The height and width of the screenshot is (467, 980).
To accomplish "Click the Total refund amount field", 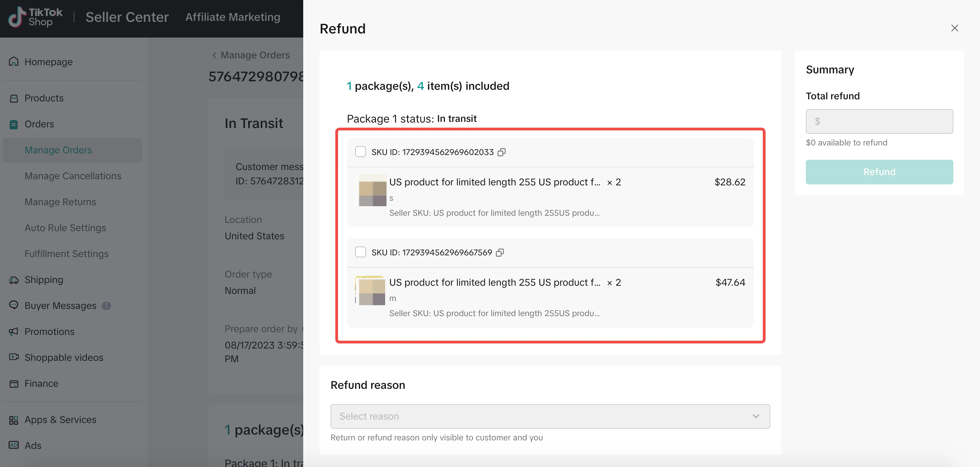I will [x=879, y=122].
